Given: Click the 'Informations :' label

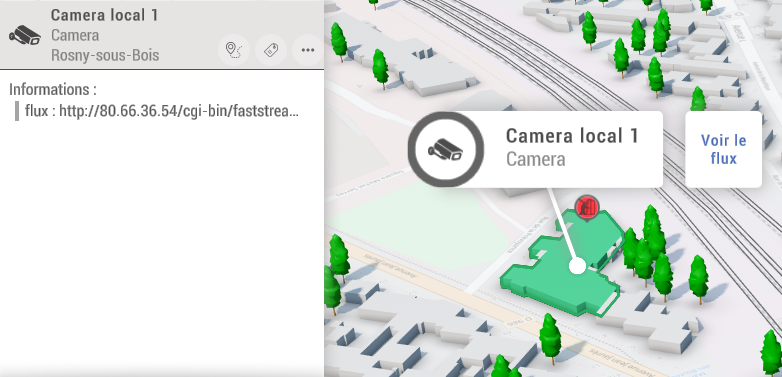Looking at the screenshot, I should pyautogui.click(x=53, y=89).
